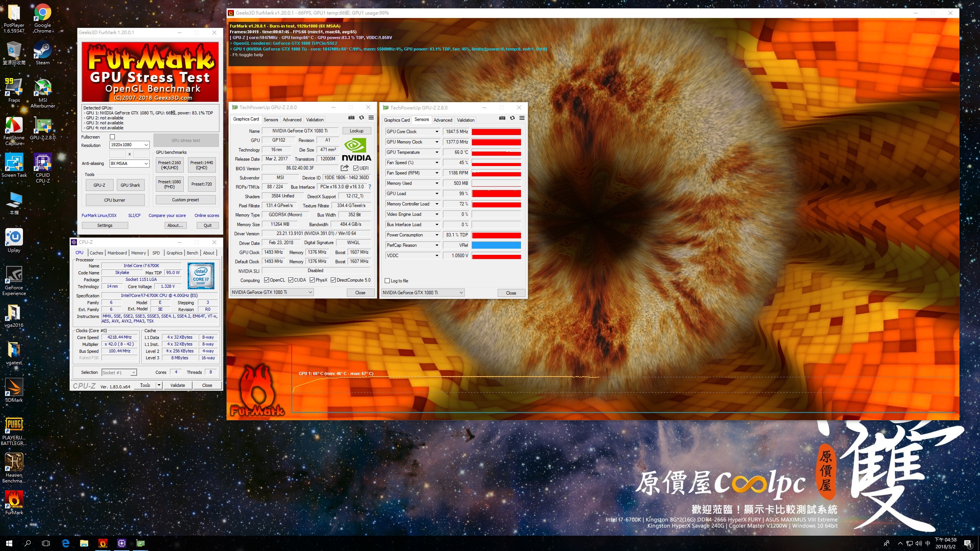This screenshot has width=980, height=551.
Task: Open FurMark Linux/OSX link
Action: pos(99,215)
